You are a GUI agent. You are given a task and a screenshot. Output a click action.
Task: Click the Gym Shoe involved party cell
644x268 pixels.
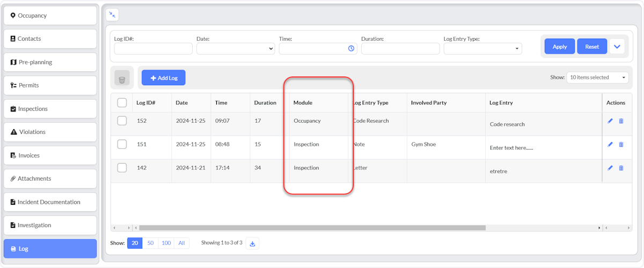point(423,145)
